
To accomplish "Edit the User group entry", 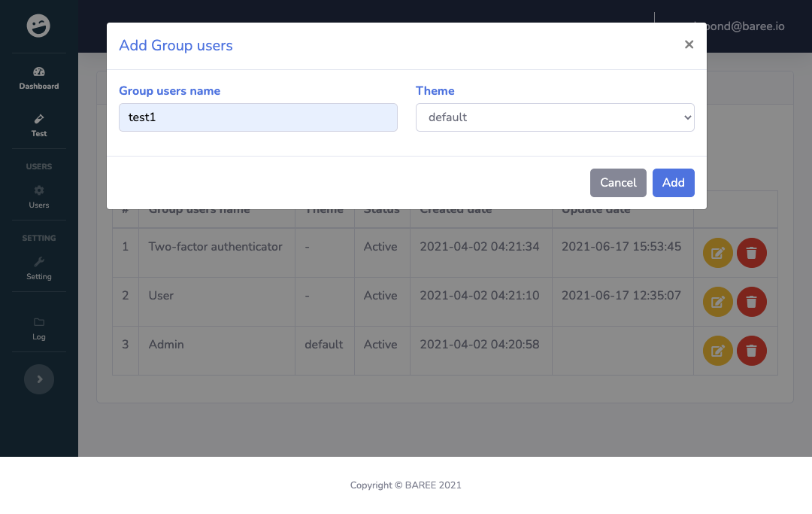I will click(717, 302).
